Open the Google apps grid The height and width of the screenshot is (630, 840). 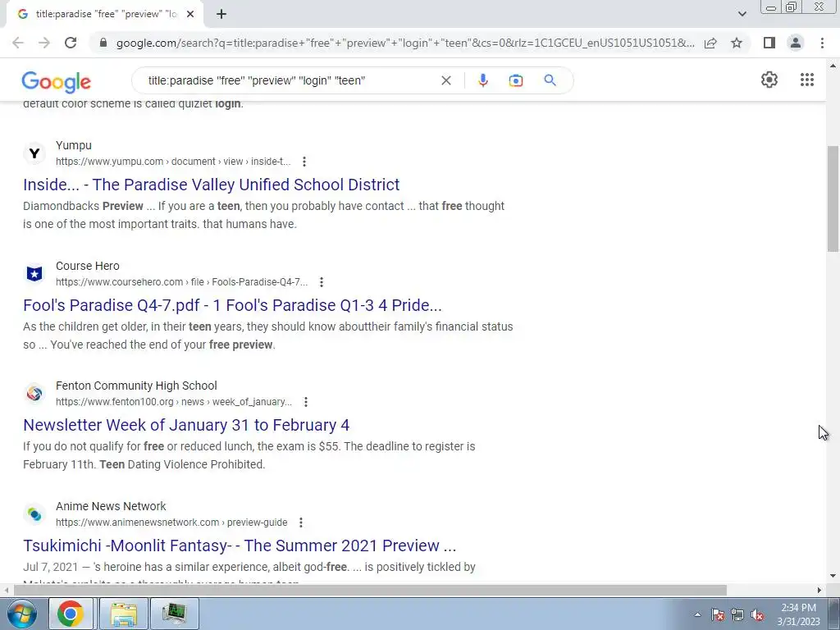(x=807, y=80)
